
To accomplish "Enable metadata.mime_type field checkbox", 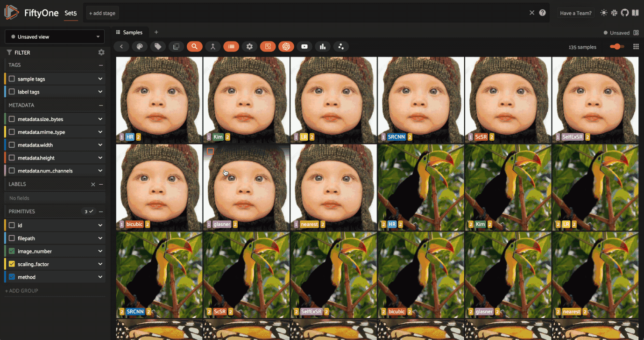I will (x=12, y=132).
